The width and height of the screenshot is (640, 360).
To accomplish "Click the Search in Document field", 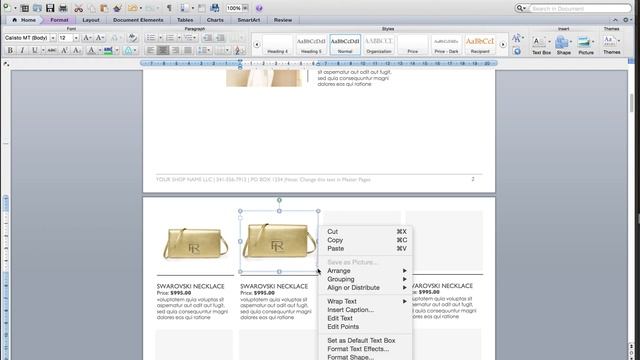I will 580,8.
